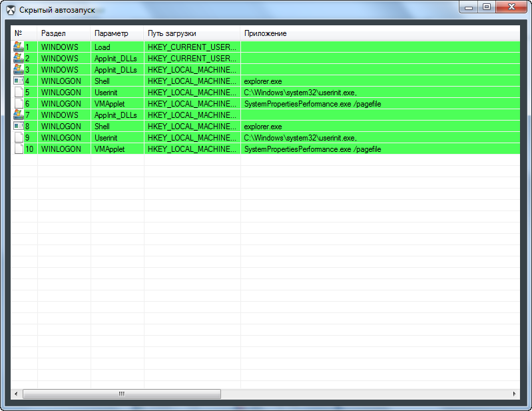Sort by the Раздел column header

click(x=64, y=33)
